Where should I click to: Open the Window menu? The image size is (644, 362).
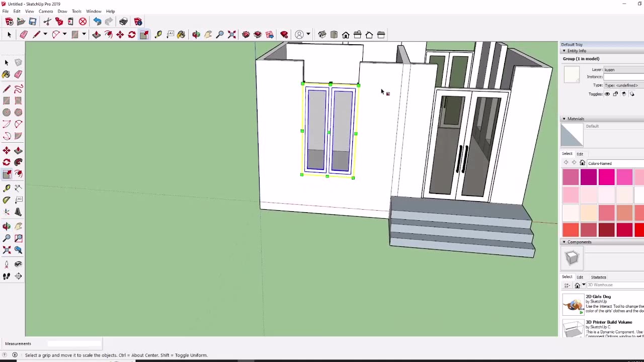(x=94, y=11)
